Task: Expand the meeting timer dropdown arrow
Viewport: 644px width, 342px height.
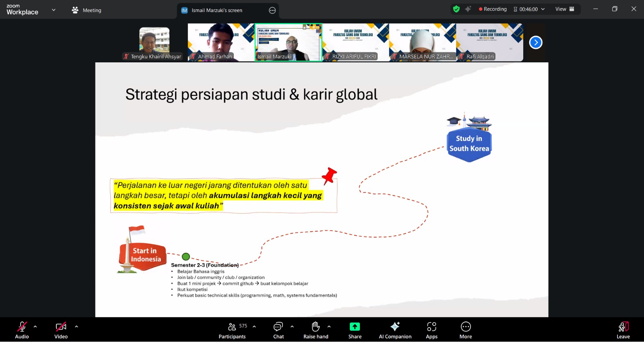Action: tap(543, 9)
